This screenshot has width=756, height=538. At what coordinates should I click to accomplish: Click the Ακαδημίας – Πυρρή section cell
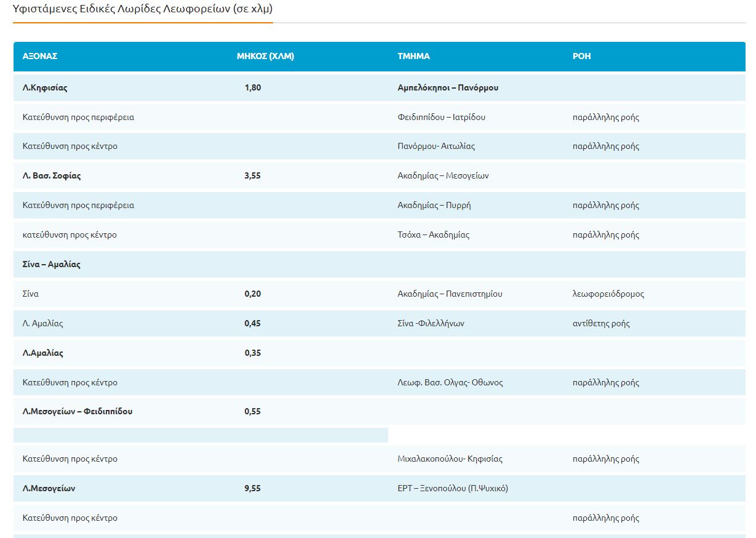(434, 206)
